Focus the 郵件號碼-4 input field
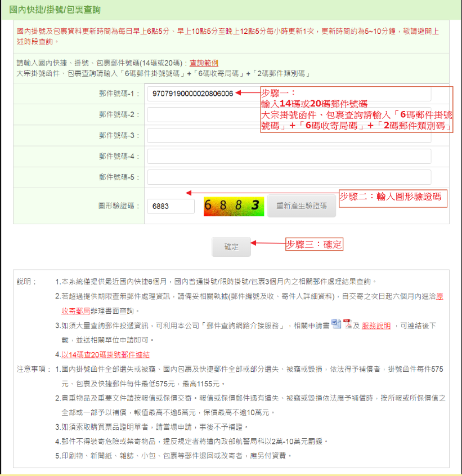The image size is (462, 476). click(x=289, y=157)
